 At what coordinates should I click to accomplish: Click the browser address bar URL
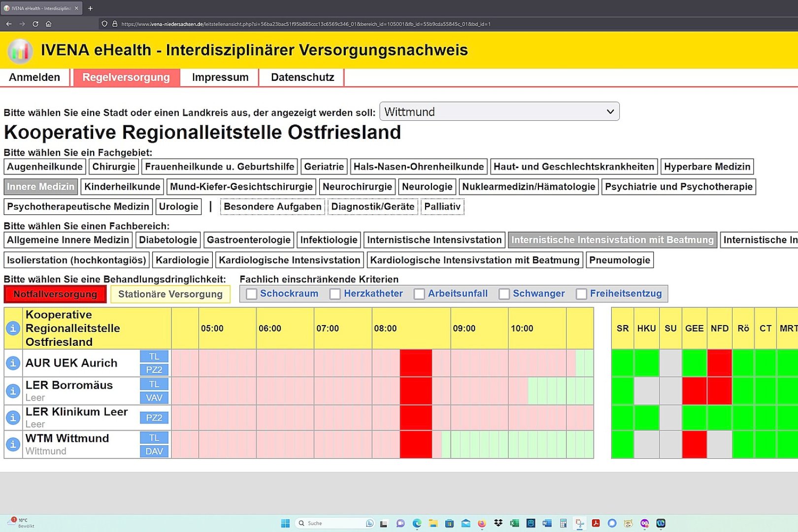tap(305, 24)
